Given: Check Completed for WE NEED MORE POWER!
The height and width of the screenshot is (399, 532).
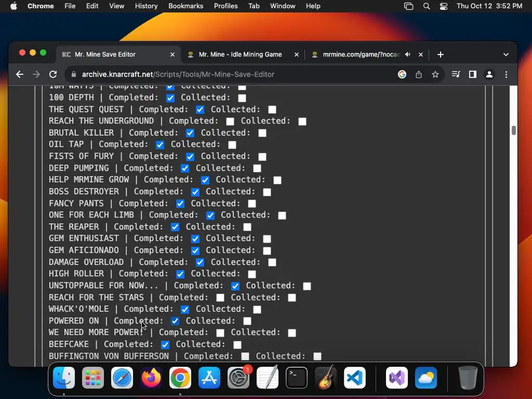Looking at the screenshot, I should tap(220, 333).
